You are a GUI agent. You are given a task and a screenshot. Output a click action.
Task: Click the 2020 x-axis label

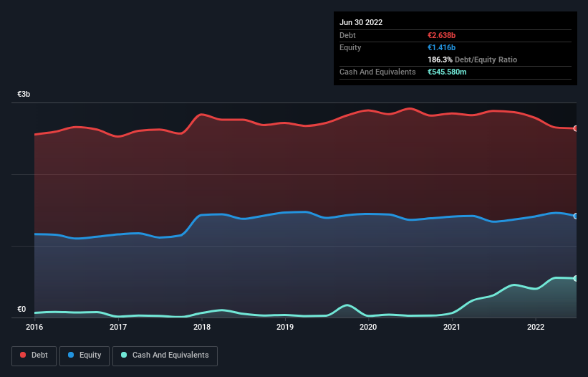[x=368, y=327]
